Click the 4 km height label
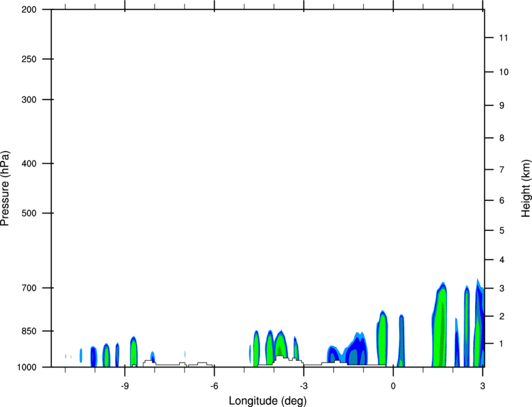Image resolution: width=532 pixels, height=407 pixels. (x=502, y=260)
